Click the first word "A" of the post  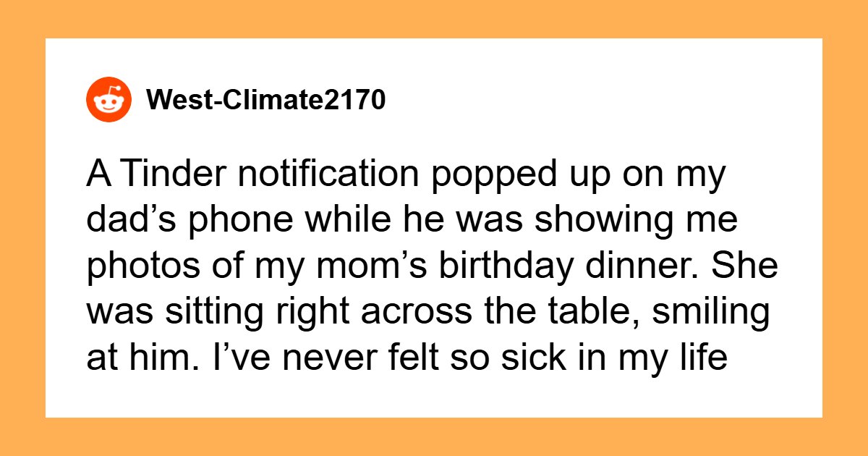[x=95, y=178]
